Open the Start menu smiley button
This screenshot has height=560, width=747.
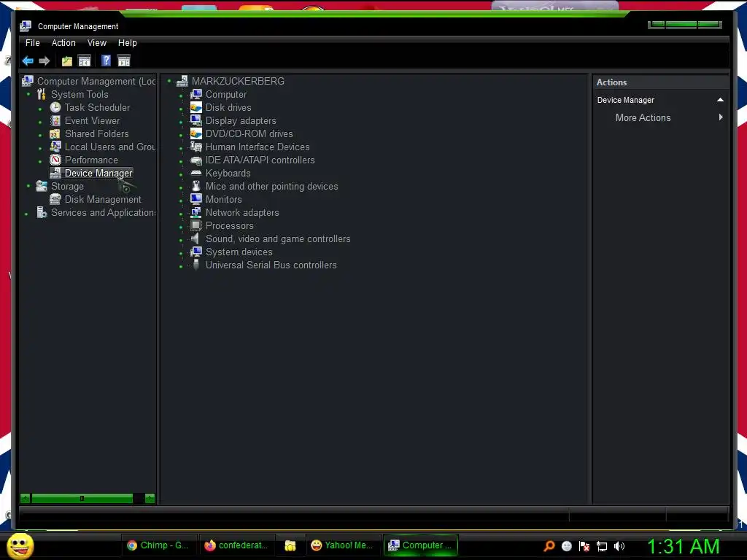20,545
